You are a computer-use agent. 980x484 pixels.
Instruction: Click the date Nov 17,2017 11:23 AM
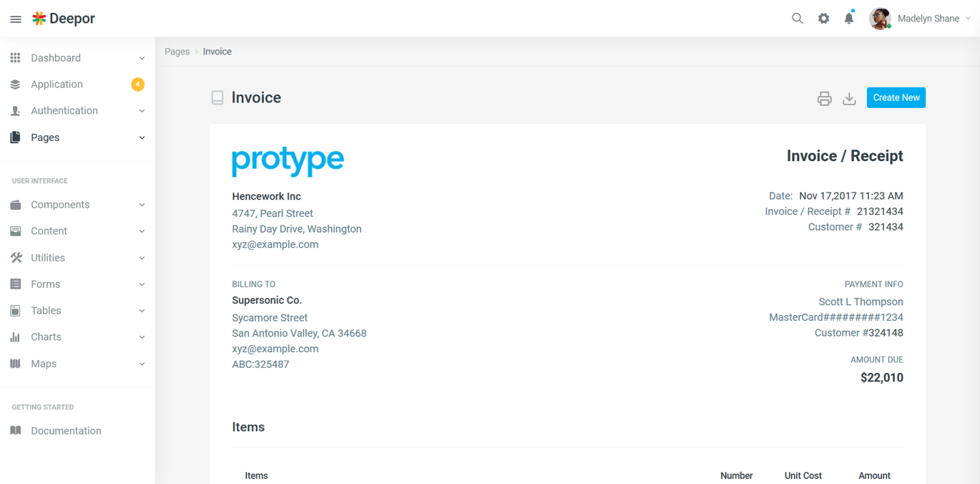[x=851, y=196]
